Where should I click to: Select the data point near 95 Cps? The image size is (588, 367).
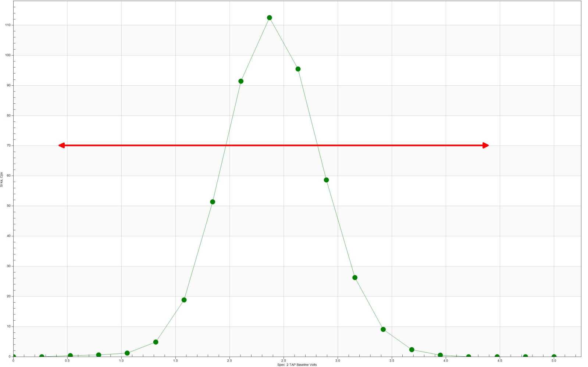coord(298,69)
